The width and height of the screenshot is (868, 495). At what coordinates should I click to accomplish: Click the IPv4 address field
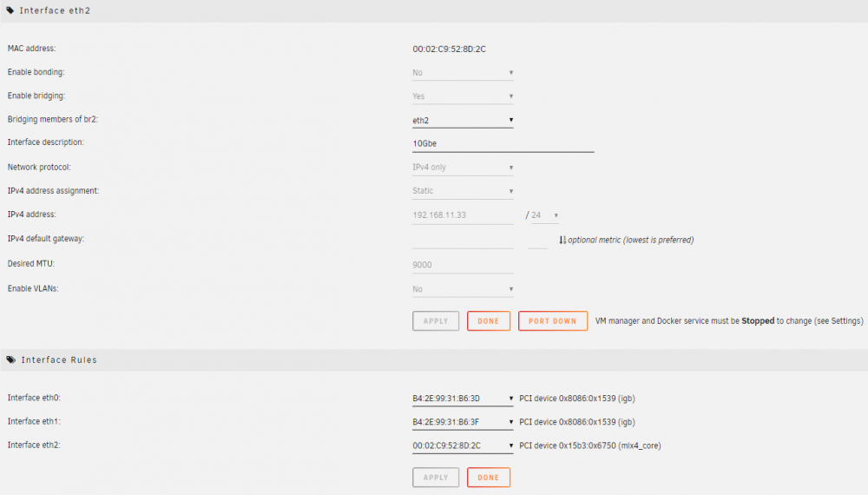(x=463, y=215)
